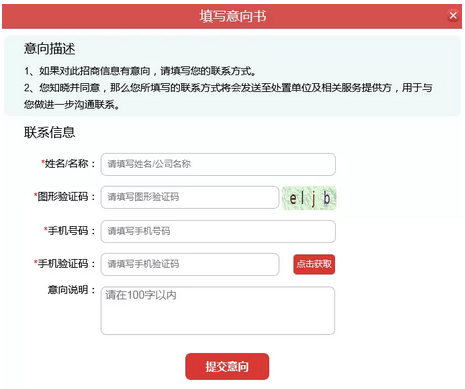Click the 姓名/名称 field label
This screenshot has width=465, height=389.
click(68, 164)
